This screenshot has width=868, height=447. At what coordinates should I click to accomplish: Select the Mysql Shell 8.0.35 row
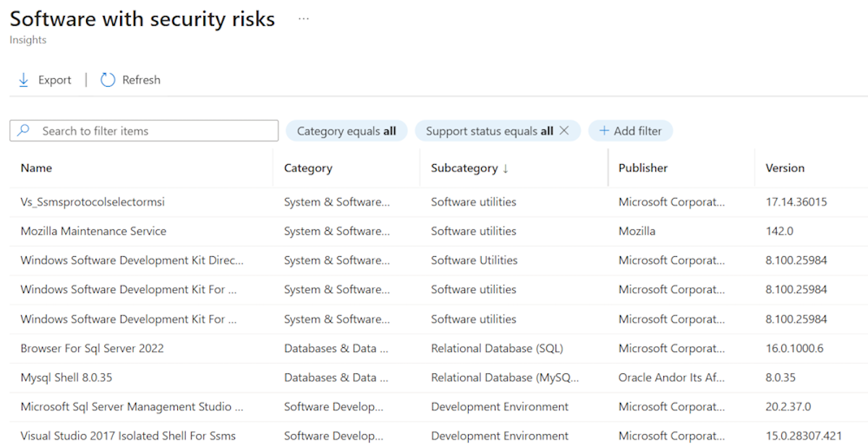point(67,378)
